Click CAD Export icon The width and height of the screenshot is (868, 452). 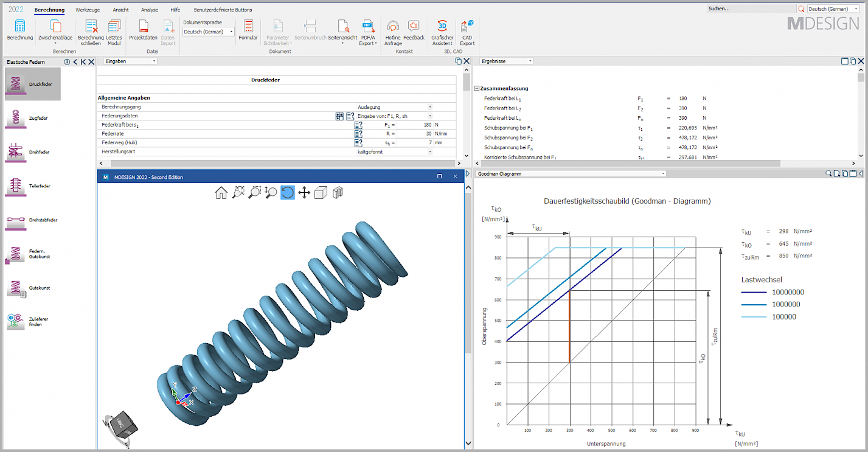pyautogui.click(x=467, y=32)
